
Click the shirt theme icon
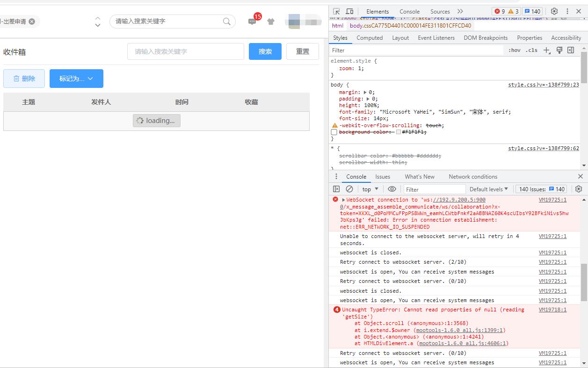[271, 21]
